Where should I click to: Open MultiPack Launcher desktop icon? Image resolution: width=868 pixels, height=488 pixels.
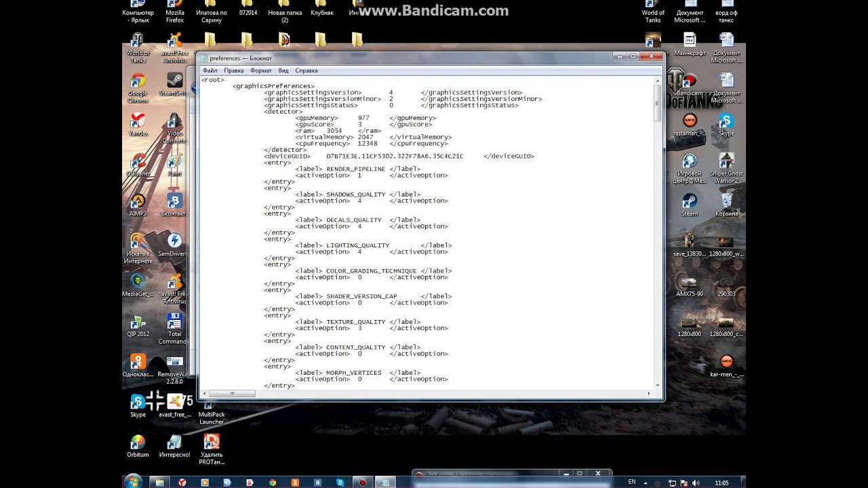click(x=212, y=413)
